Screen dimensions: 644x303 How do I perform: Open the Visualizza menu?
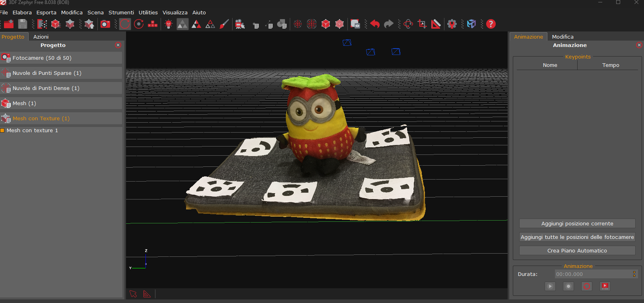[175, 12]
